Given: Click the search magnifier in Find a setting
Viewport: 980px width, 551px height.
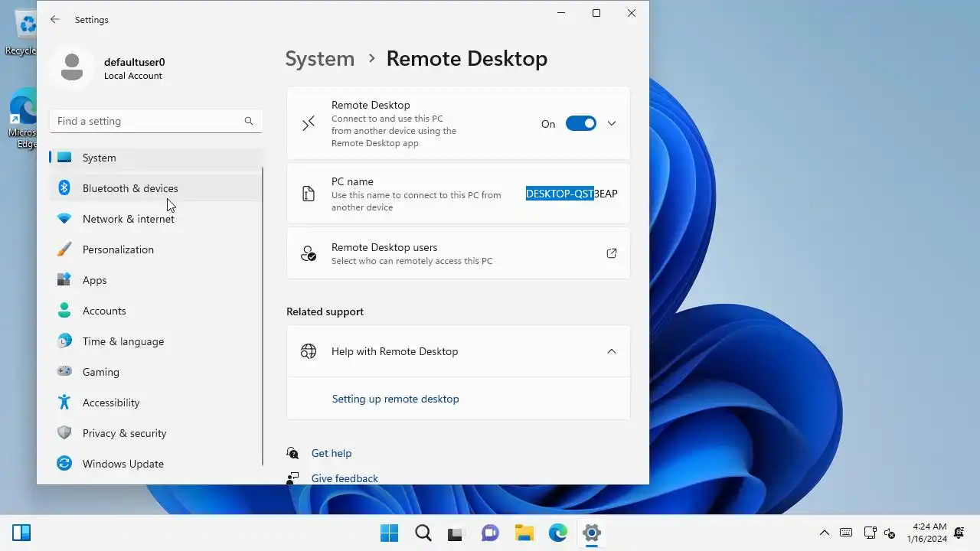Looking at the screenshot, I should (249, 121).
